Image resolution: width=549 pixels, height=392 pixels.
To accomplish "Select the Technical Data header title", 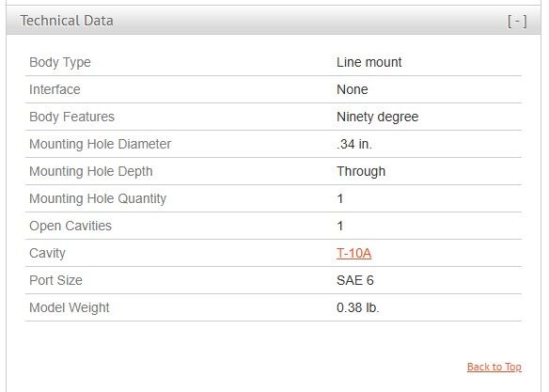I will tap(67, 21).
